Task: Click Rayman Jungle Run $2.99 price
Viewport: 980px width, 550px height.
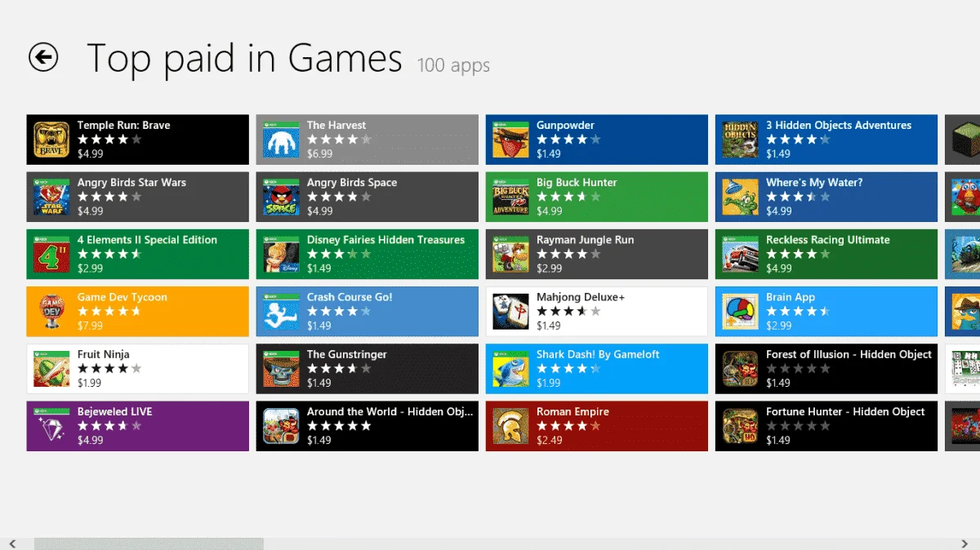Action: 549,268
